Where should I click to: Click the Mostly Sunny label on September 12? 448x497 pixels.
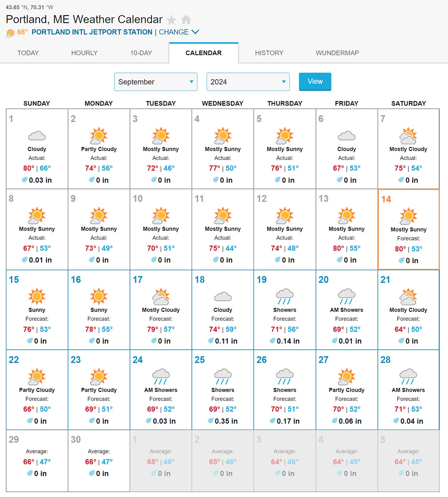(x=285, y=229)
